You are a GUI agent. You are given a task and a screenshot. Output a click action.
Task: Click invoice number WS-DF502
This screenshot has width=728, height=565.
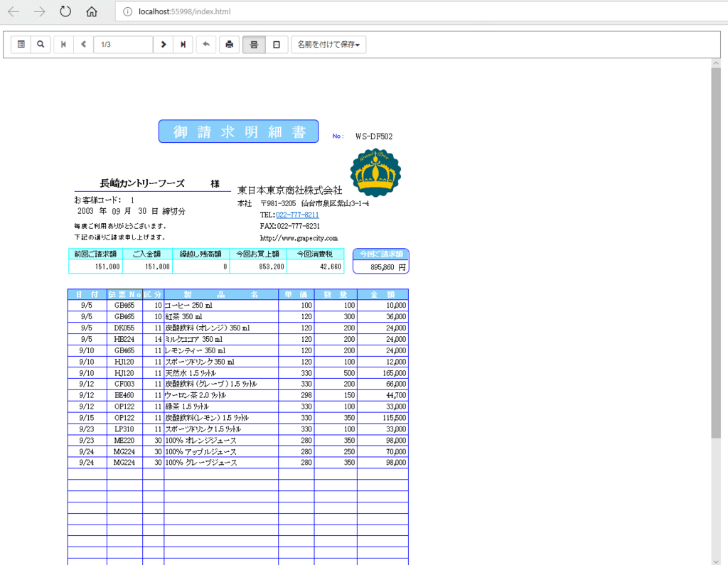374,136
